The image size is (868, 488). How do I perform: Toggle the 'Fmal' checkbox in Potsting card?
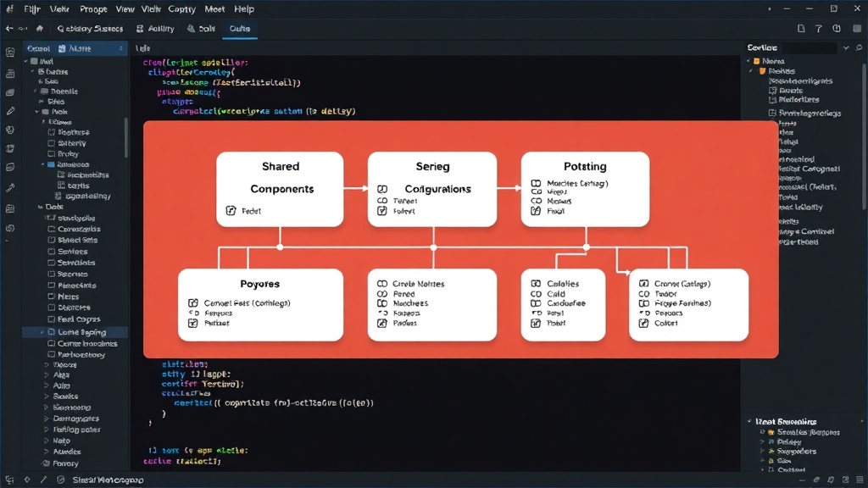(x=536, y=211)
